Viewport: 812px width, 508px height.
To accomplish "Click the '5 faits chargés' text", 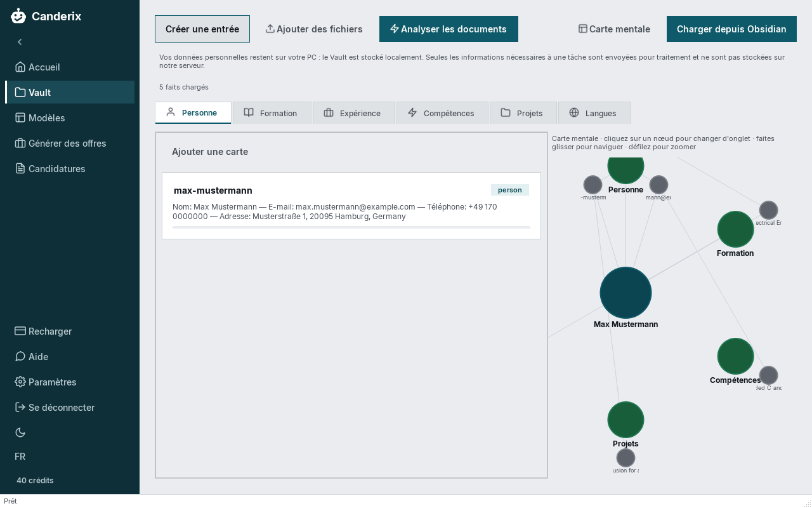I will 184,87.
